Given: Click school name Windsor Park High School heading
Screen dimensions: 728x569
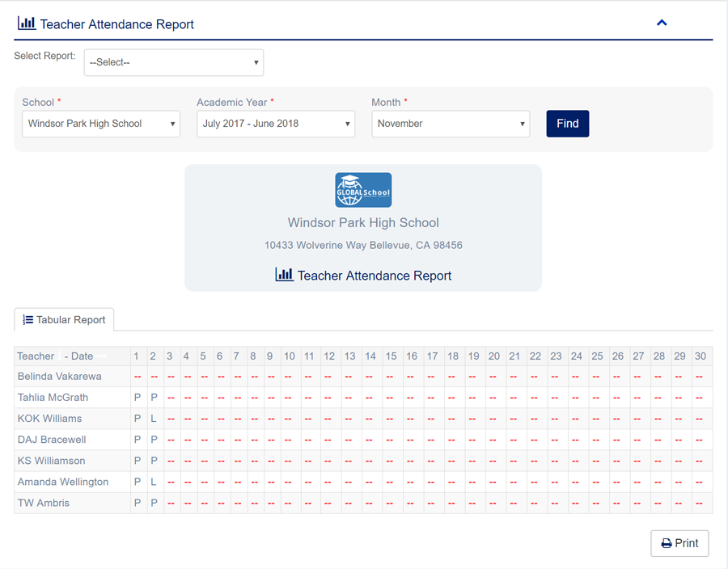Looking at the screenshot, I should (x=363, y=222).
